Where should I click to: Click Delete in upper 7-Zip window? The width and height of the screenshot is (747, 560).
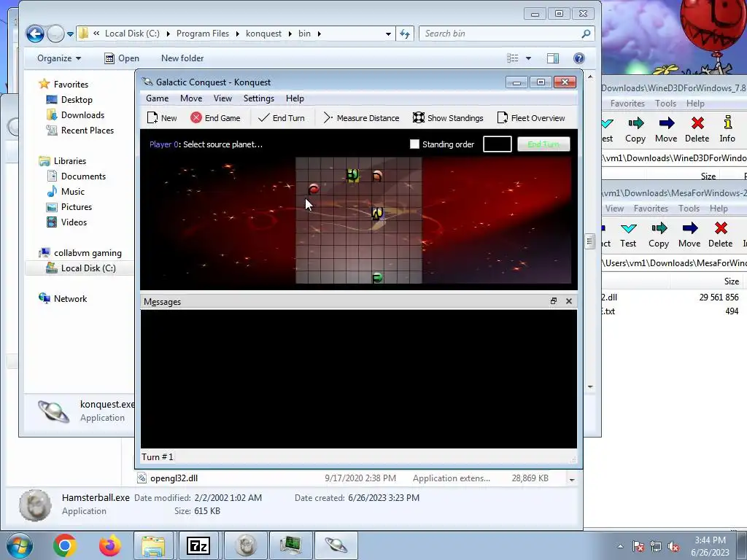697,130
